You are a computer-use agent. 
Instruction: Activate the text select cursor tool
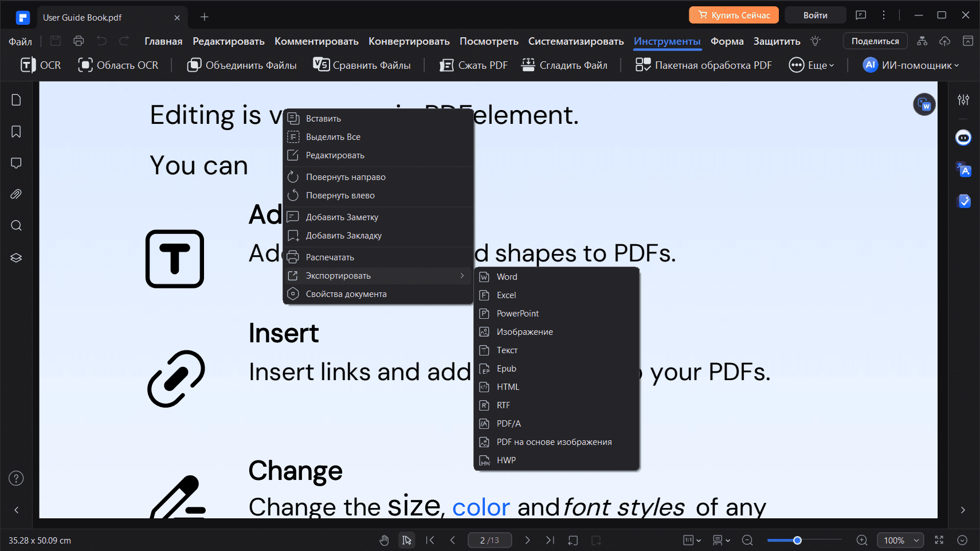[407, 540]
